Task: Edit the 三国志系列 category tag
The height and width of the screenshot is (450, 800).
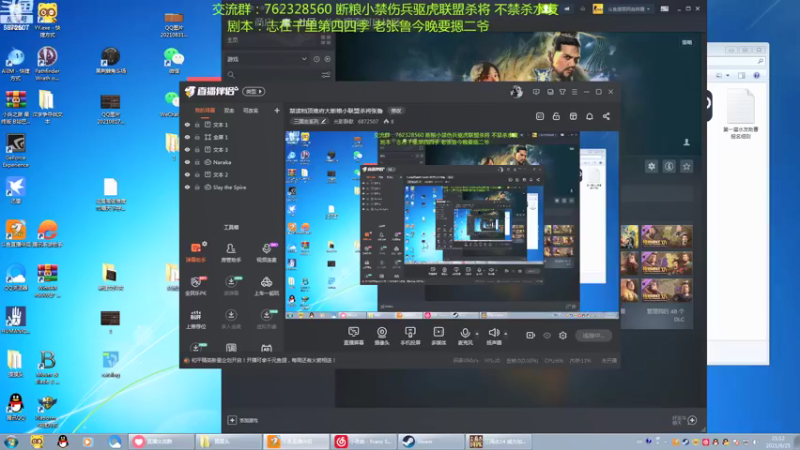Action: pos(310,121)
